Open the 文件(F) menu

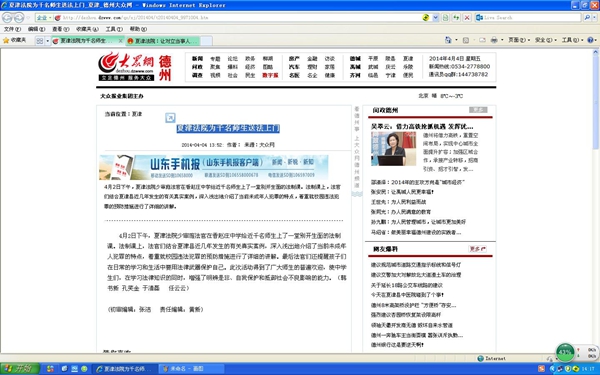click(x=12, y=29)
